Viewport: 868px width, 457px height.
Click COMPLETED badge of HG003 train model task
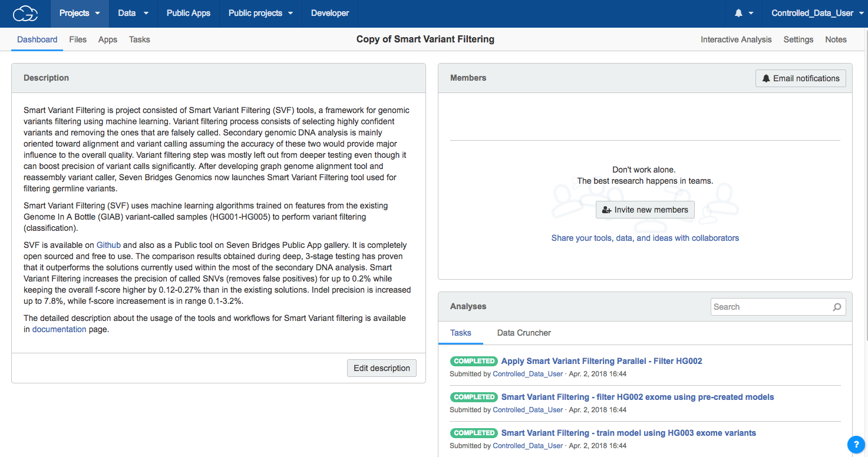474,433
